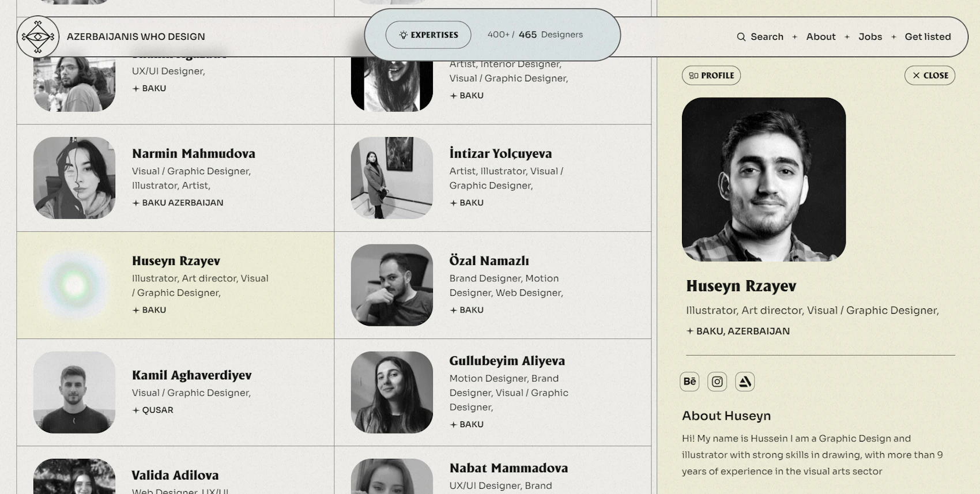Click the Azerbaijanis Who Design logo emblem
Screen dimensions: 980x494
pos(38,37)
